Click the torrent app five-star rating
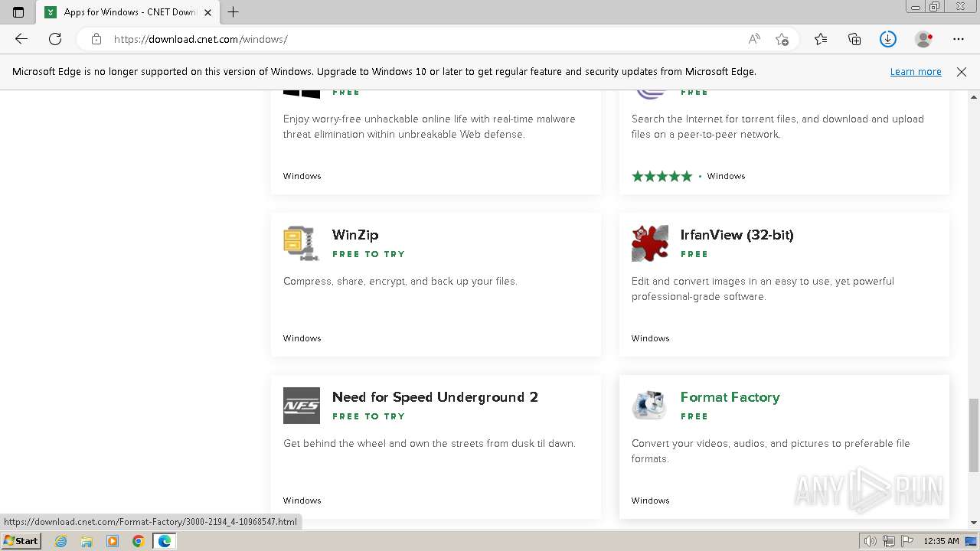 pos(661,176)
